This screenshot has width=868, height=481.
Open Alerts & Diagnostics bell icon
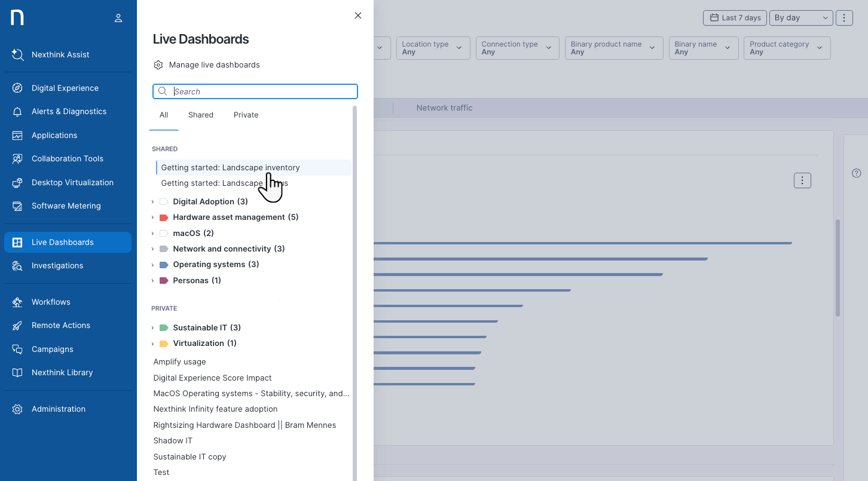point(17,112)
